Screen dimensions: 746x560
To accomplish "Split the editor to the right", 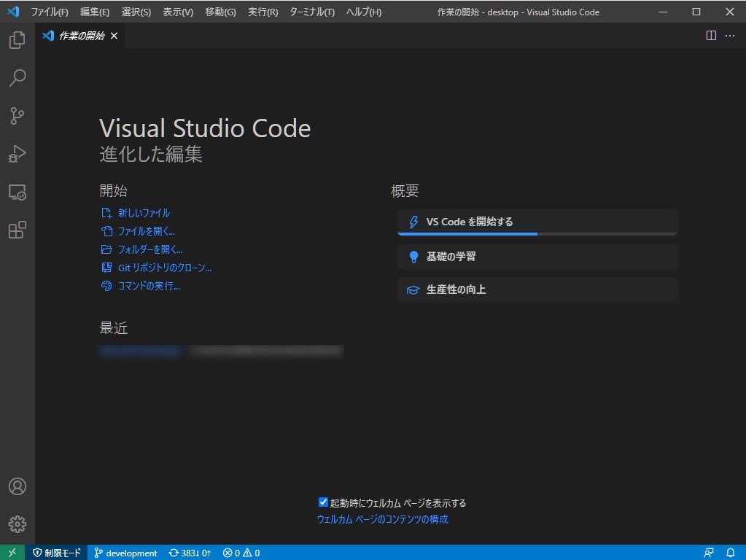I will tap(711, 36).
